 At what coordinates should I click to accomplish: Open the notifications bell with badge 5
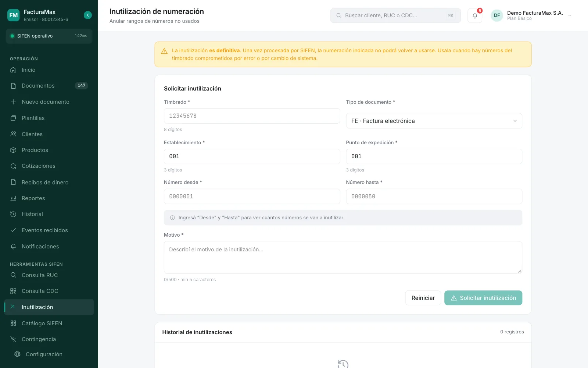point(475,15)
